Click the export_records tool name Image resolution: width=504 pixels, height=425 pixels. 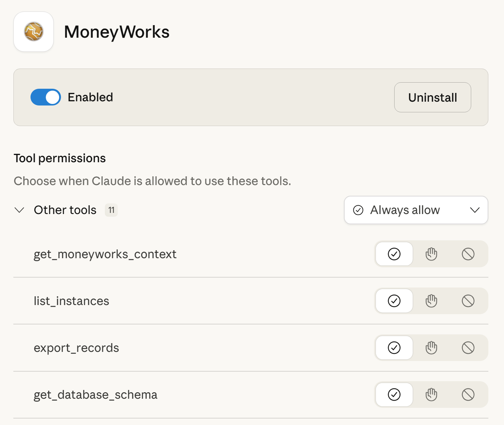(76, 348)
